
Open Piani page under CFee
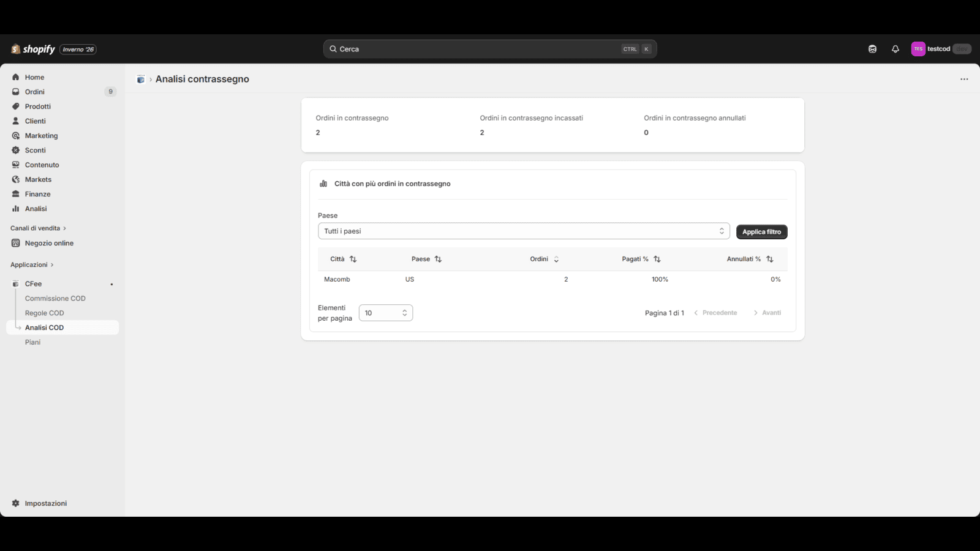coord(33,342)
